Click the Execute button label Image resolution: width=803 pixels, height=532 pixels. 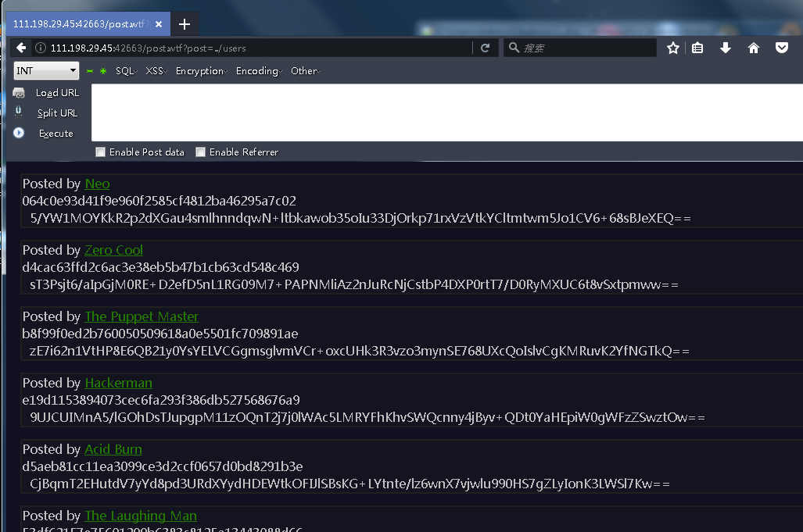pyautogui.click(x=56, y=134)
